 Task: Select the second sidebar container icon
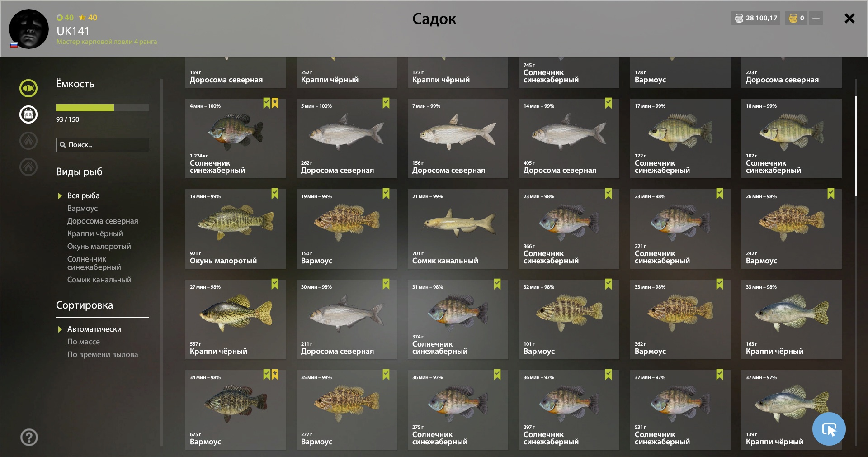[28, 114]
